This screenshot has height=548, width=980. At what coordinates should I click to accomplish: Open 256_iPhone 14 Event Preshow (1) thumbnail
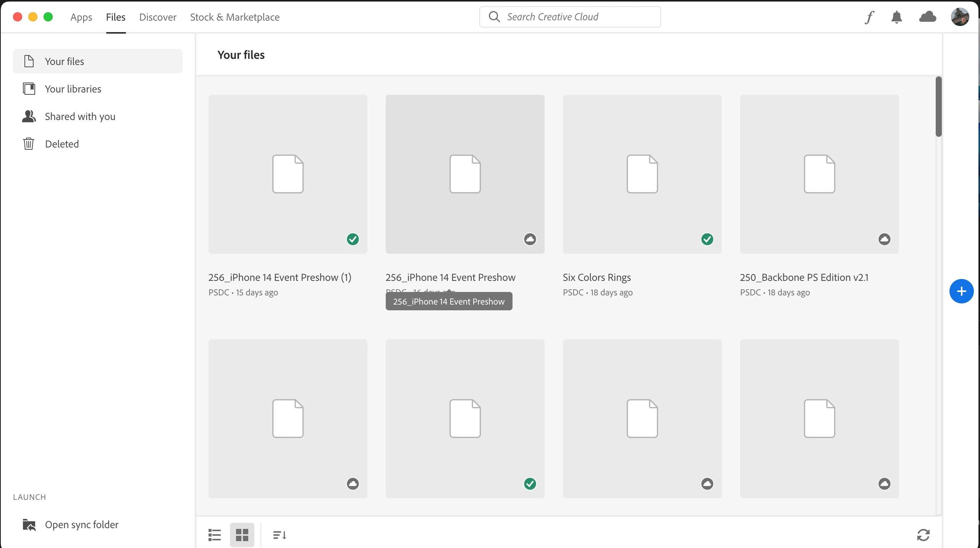click(x=288, y=174)
